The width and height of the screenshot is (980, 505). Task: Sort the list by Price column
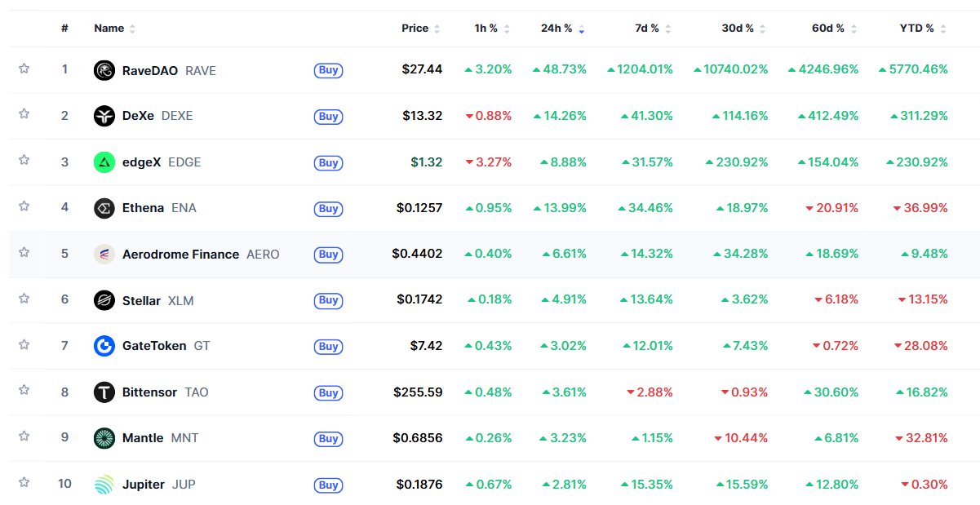pos(415,29)
